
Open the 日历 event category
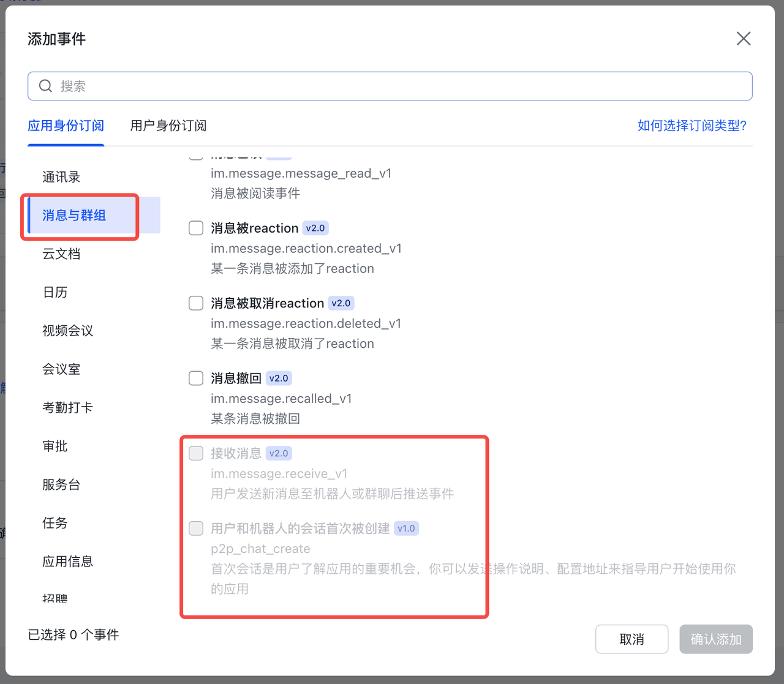pos(55,293)
